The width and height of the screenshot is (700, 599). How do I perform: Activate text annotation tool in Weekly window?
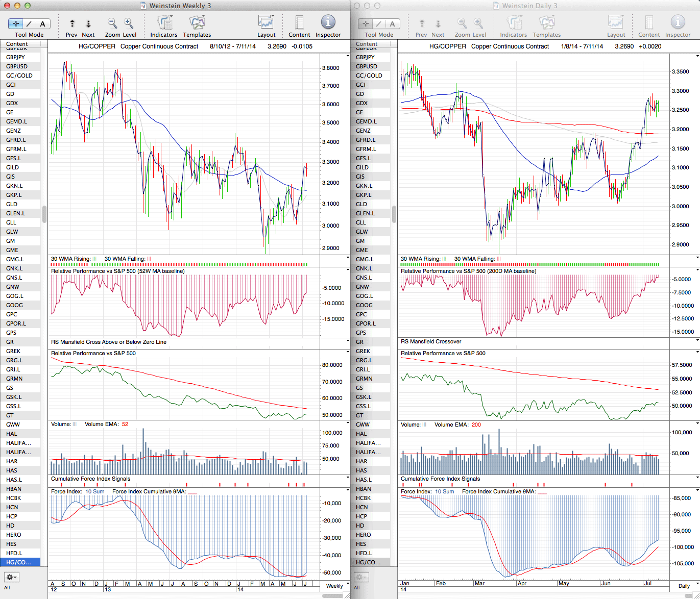pos(42,23)
